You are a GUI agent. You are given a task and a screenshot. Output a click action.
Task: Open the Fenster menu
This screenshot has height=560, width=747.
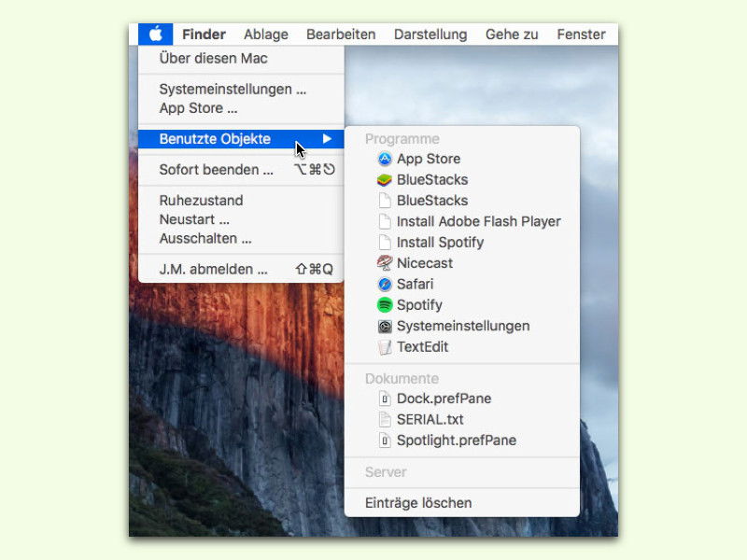coord(581,35)
